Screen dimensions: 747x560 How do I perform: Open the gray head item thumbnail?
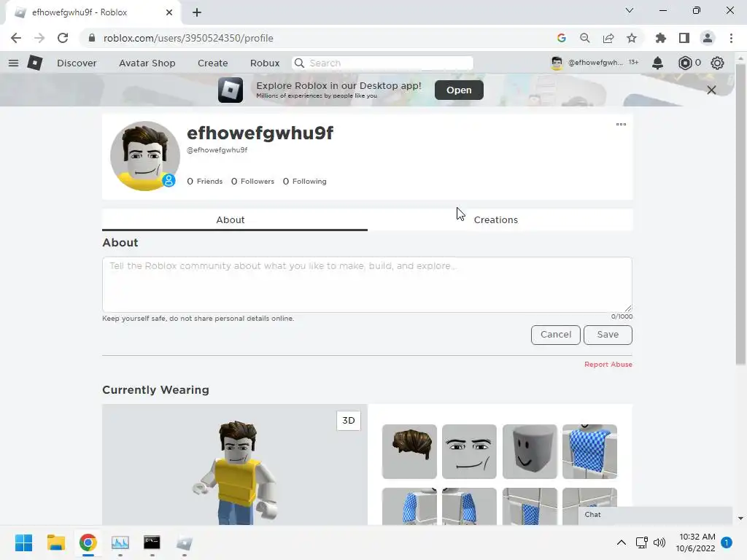tap(530, 451)
